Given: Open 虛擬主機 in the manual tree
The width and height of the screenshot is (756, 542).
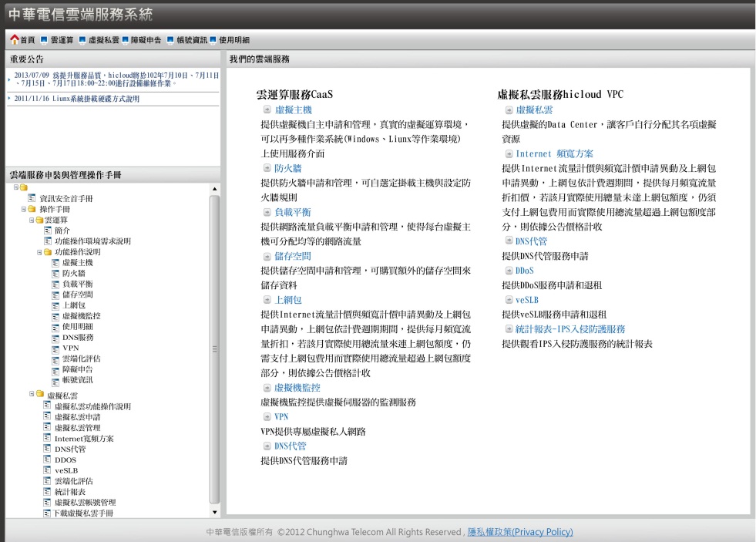Looking at the screenshot, I should (78, 263).
